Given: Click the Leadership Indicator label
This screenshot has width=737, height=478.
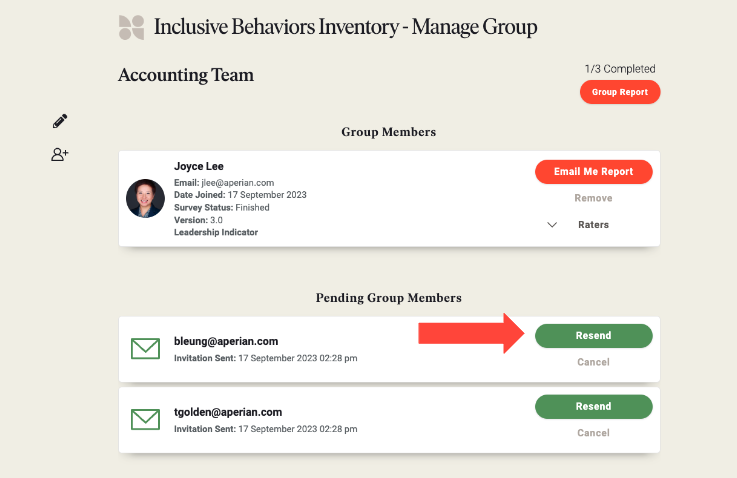Looking at the screenshot, I should pos(216,232).
